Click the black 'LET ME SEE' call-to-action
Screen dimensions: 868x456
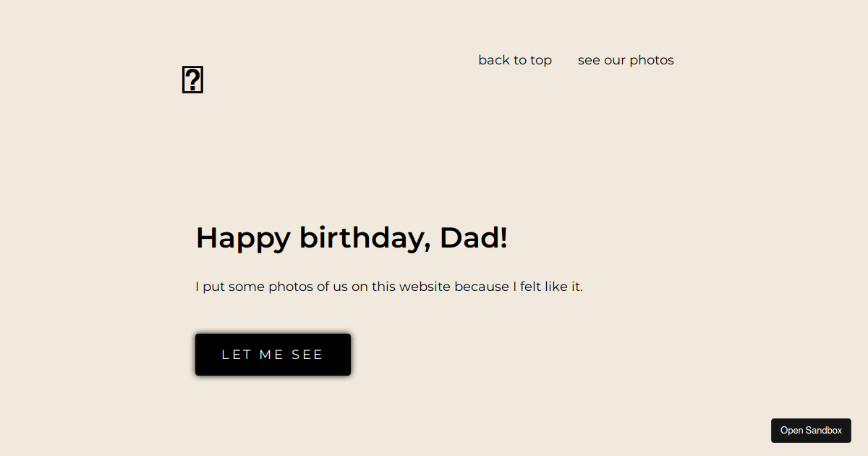tap(273, 354)
